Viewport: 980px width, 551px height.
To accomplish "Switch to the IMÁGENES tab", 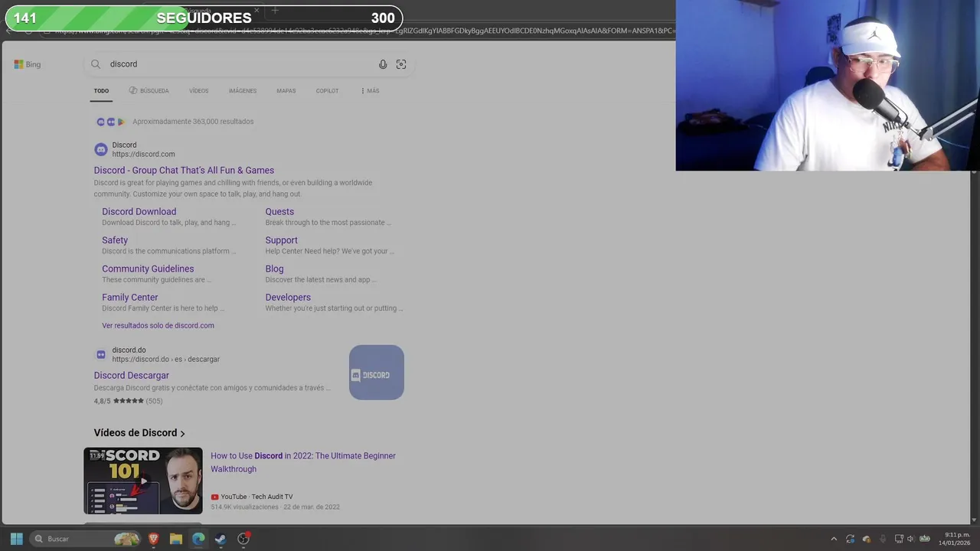I will coord(243,91).
